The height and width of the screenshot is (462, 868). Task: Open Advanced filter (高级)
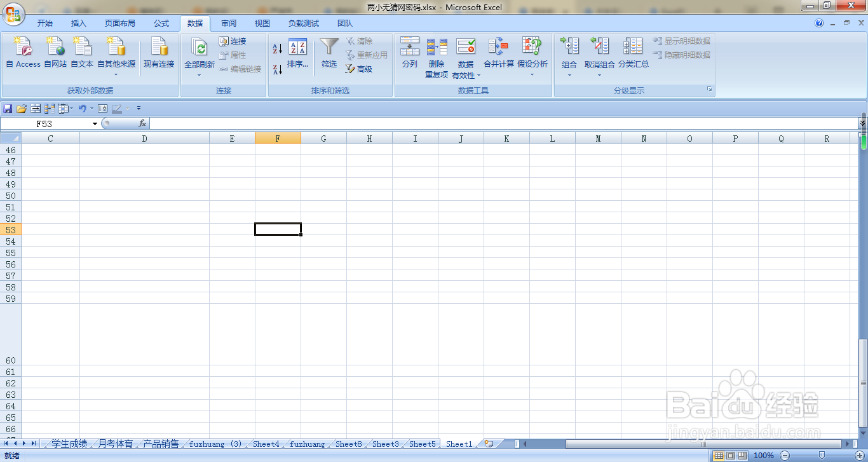click(x=359, y=69)
